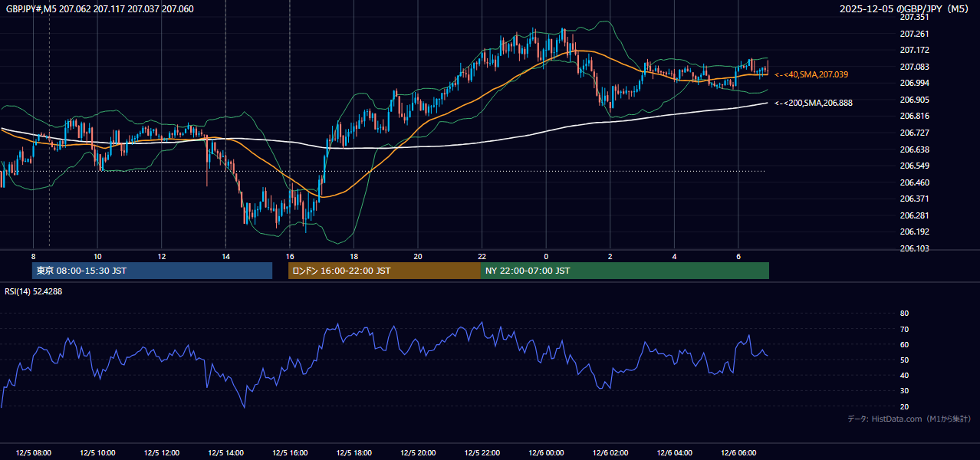Image resolution: width=980 pixels, height=460 pixels.
Task: Click the 12/6 04:00 time axis label
Action: (674, 453)
